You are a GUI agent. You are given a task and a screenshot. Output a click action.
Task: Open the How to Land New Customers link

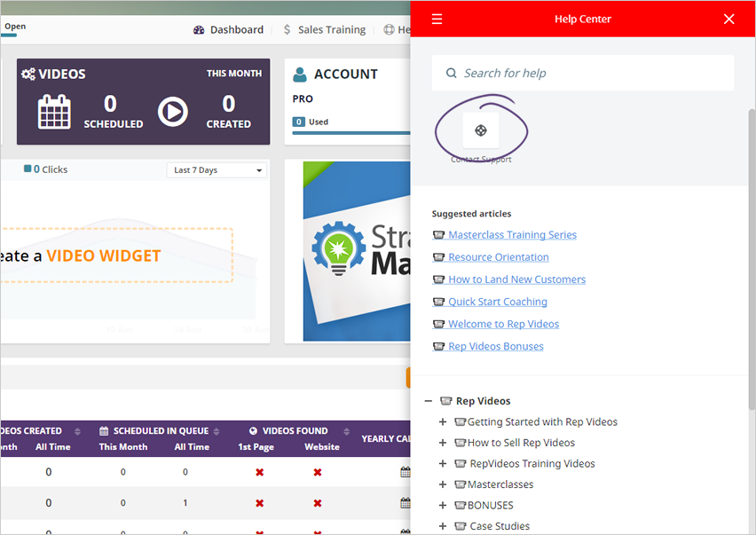(516, 279)
